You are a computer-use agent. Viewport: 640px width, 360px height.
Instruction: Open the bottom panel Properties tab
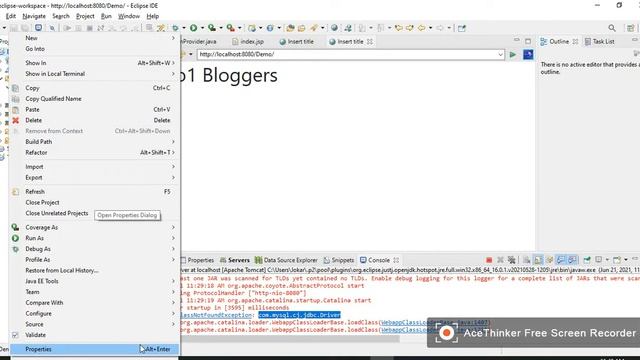click(197, 260)
